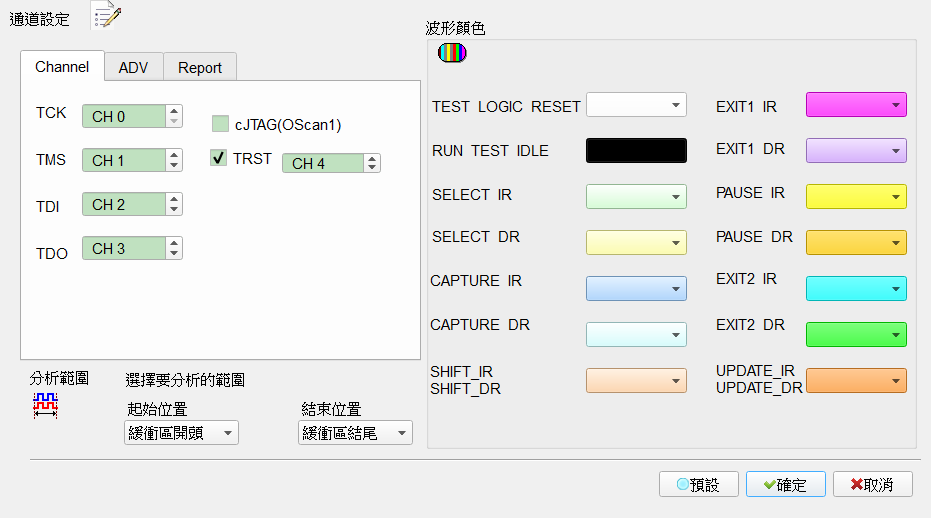Open CAPTURE DR color dropdown
This screenshot has width=931, height=518.
[x=636, y=334]
